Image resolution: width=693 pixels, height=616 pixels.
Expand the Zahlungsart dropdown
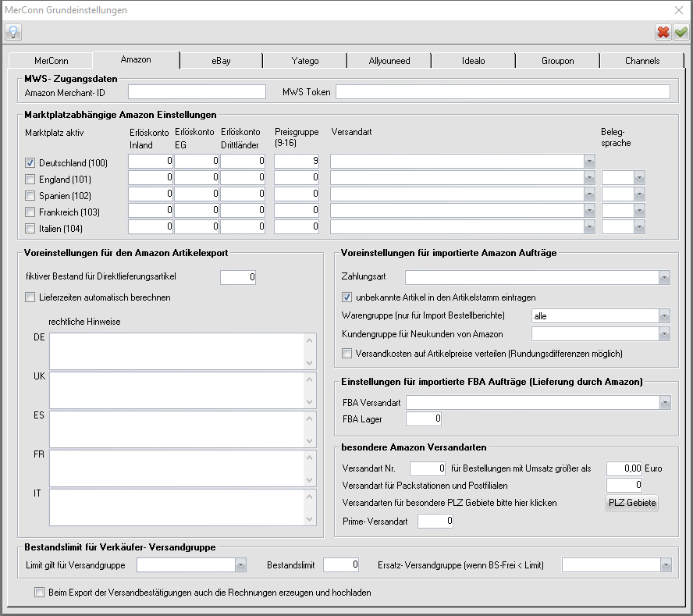(664, 278)
